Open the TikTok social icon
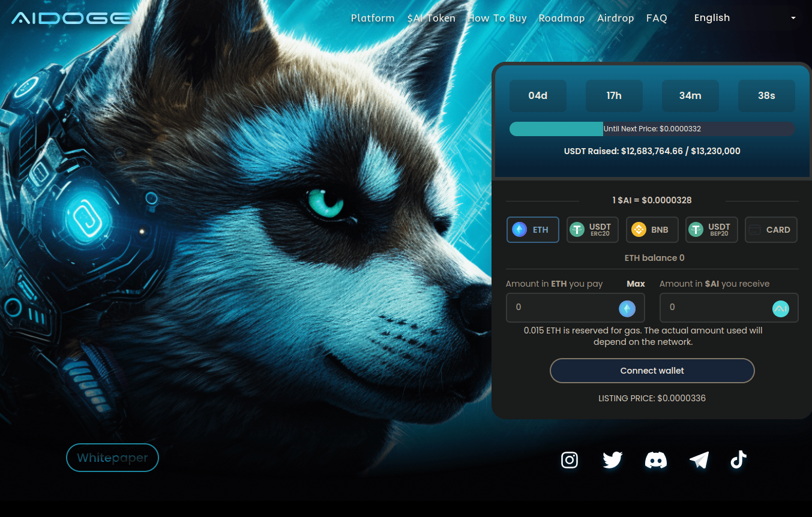This screenshot has height=517, width=812. tap(738, 460)
